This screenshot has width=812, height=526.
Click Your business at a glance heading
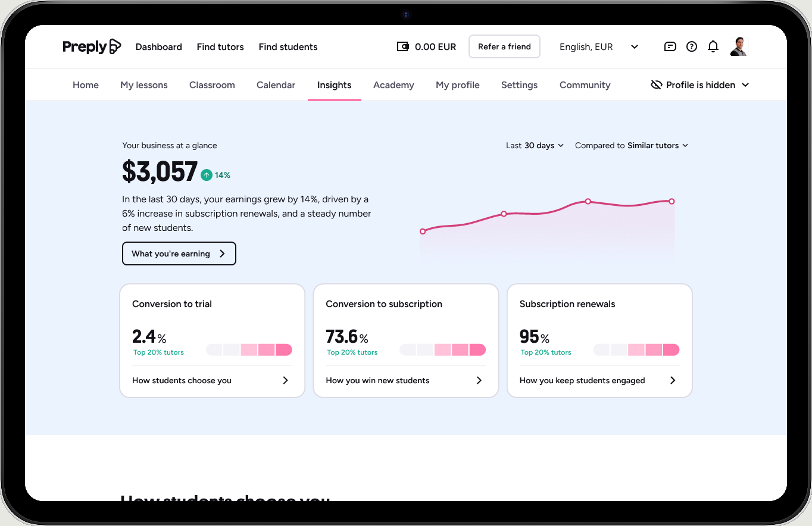[x=170, y=145]
